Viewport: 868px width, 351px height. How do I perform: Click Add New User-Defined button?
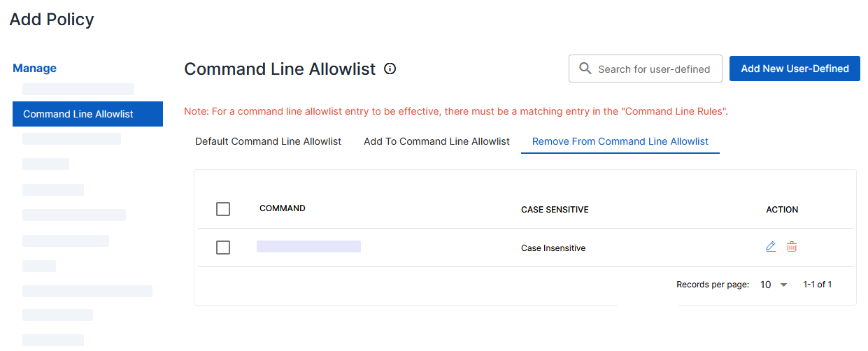tap(795, 69)
